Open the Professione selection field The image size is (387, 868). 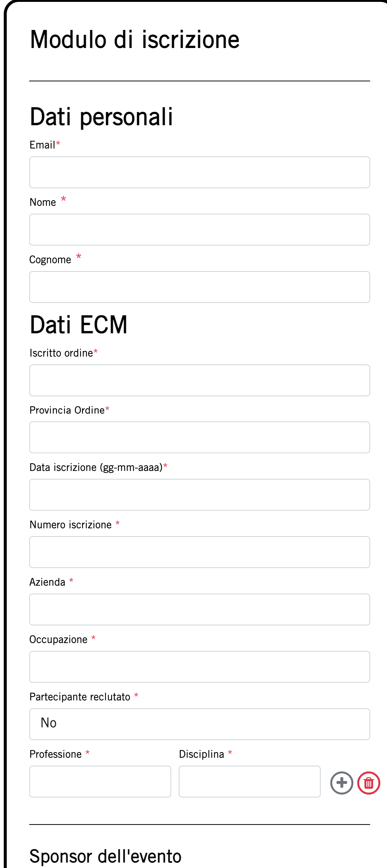[x=100, y=781]
